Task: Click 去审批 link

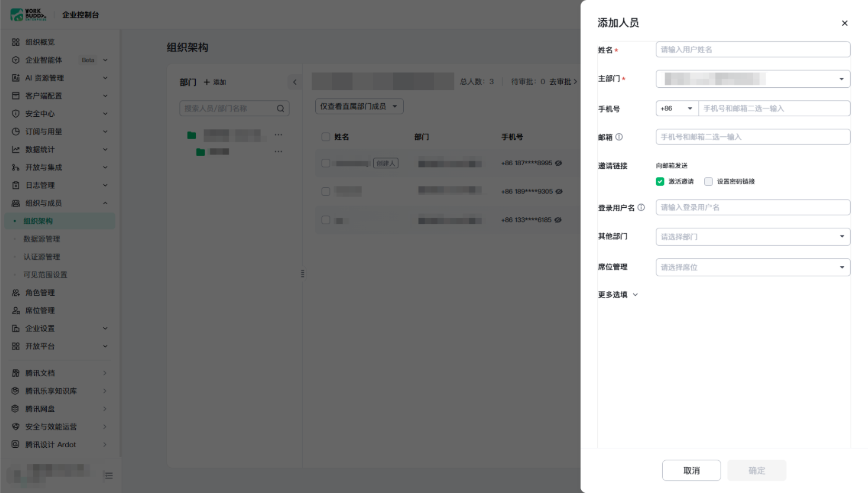Action: point(563,82)
